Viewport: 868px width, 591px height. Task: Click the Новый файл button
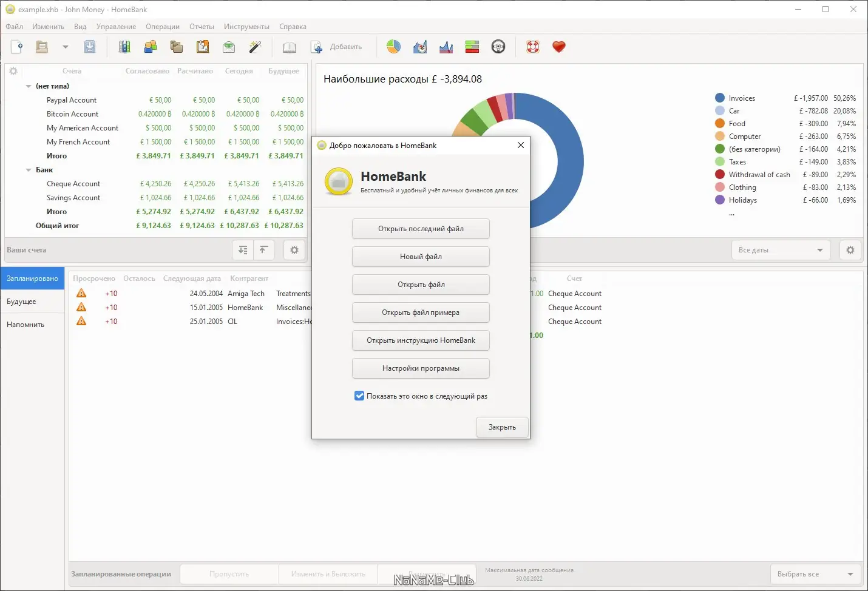[x=421, y=257]
